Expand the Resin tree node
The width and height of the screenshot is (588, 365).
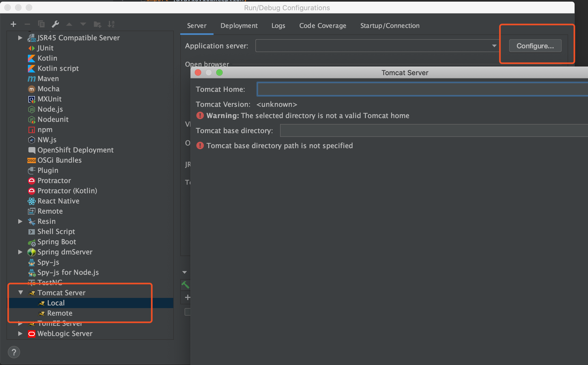pos(20,221)
